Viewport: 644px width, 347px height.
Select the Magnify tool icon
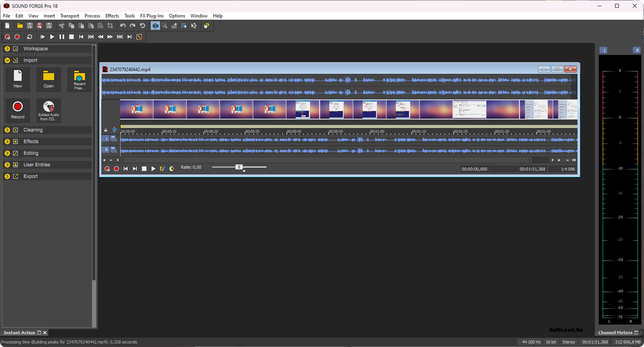click(x=165, y=26)
